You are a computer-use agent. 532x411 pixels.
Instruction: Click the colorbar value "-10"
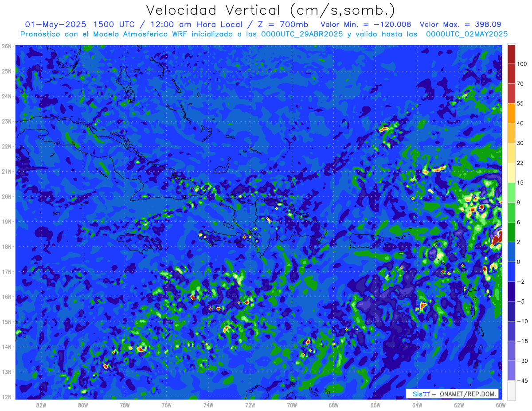522,321
